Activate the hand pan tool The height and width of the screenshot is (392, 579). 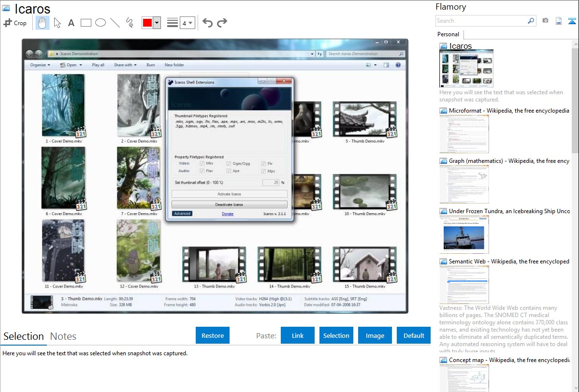(x=42, y=23)
